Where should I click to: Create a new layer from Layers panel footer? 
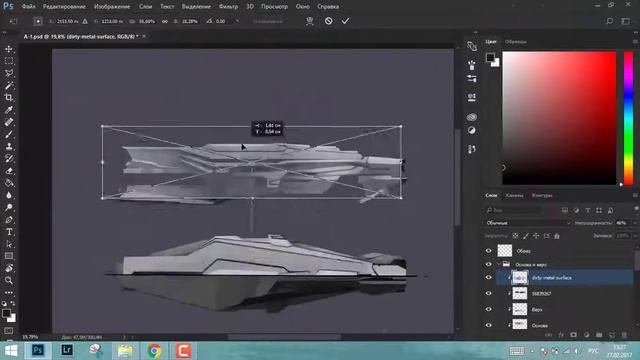click(611, 335)
